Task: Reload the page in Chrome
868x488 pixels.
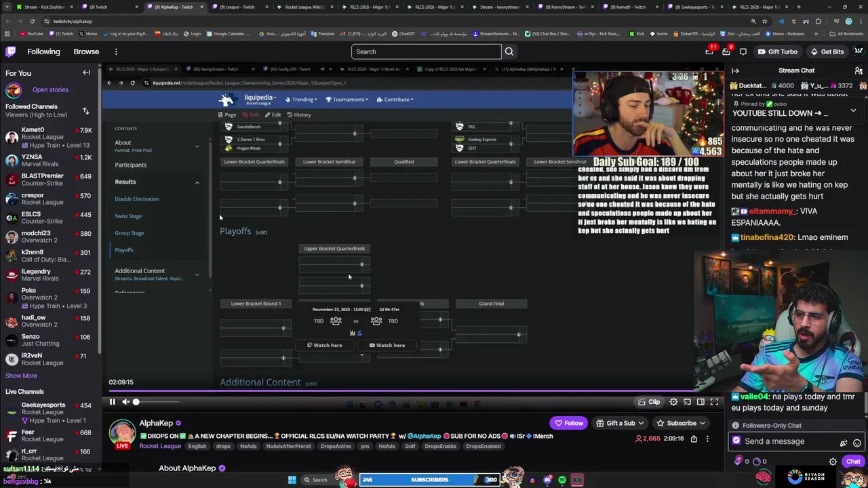Action: (32, 21)
